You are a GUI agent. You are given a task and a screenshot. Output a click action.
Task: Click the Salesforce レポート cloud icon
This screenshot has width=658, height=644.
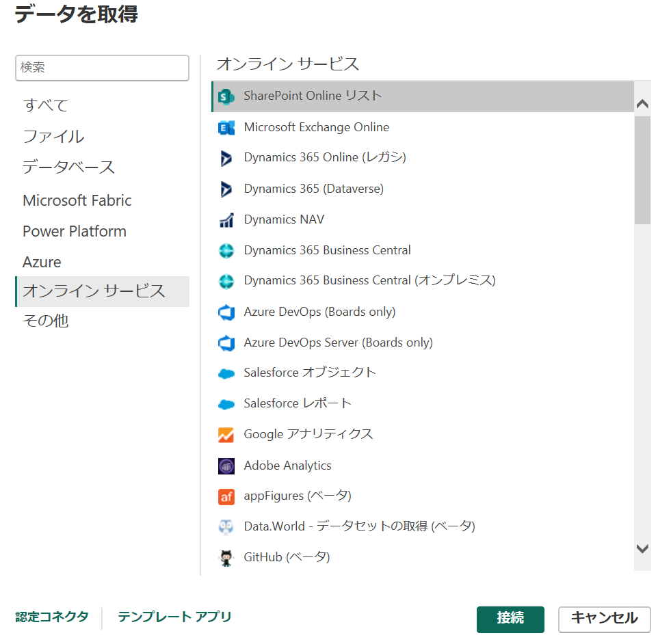(x=226, y=404)
